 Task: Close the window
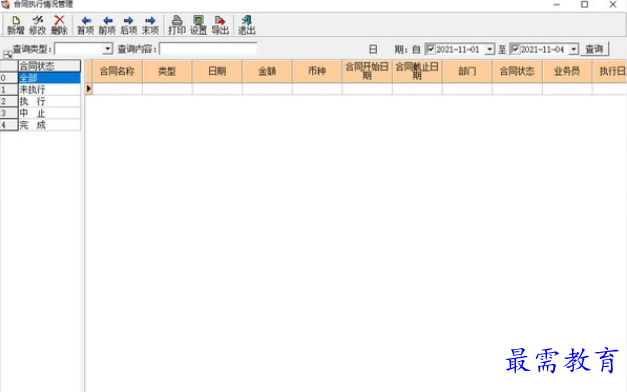[613, 4]
